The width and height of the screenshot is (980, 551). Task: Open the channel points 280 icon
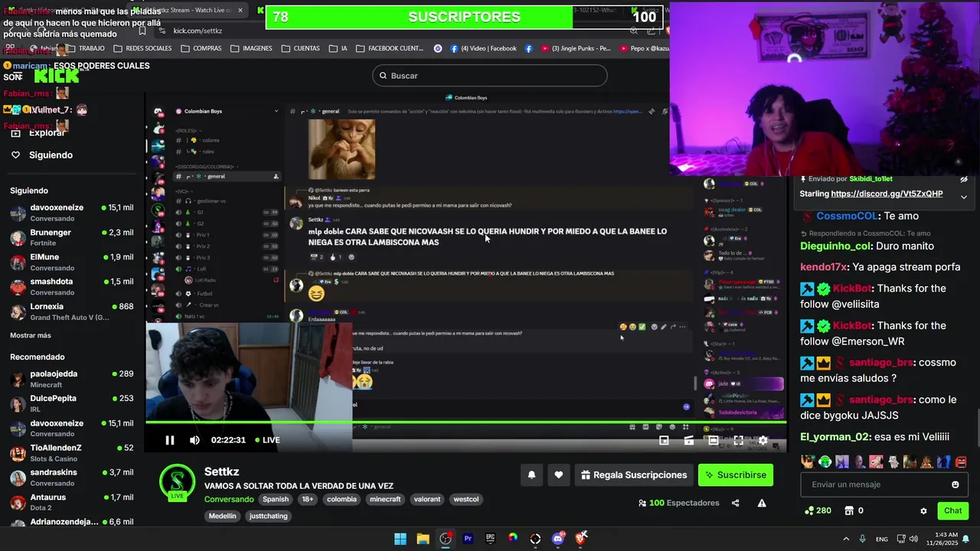(x=818, y=510)
